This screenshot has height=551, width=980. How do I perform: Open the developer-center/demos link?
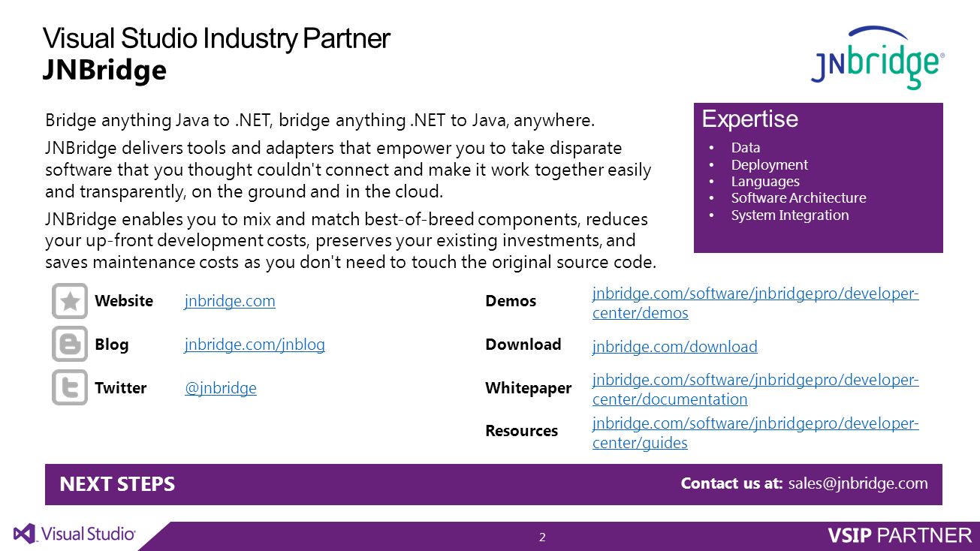pyautogui.click(x=755, y=303)
